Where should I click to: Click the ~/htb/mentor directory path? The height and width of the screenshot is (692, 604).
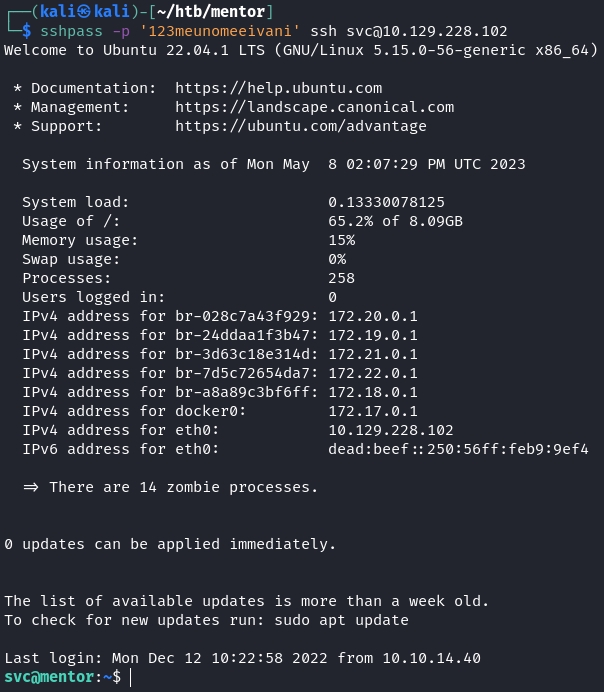(x=216, y=12)
